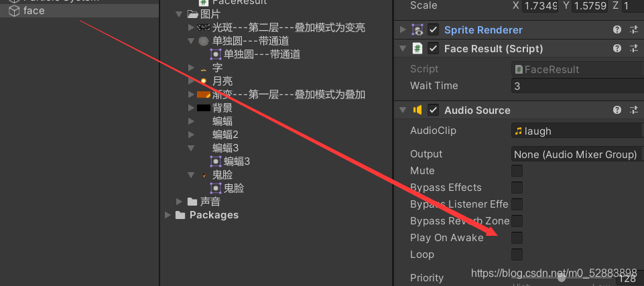The width and height of the screenshot is (644, 286).
Task: Expand the 渐变 asset arrow
Action: tap(190, 94)
